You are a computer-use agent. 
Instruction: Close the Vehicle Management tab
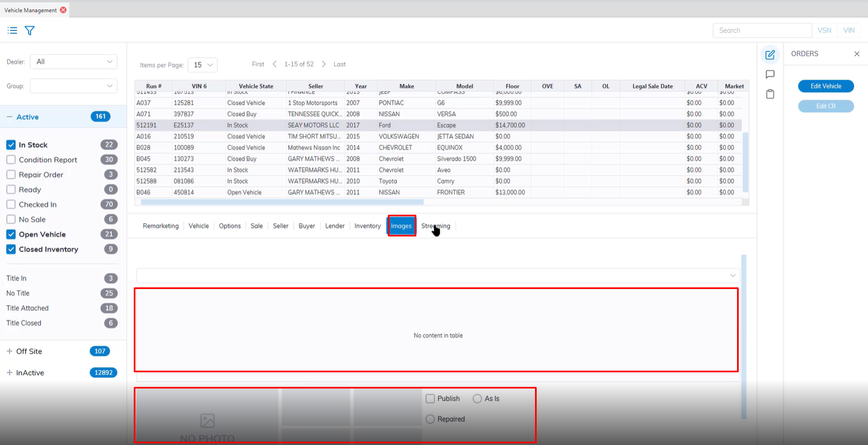[x=63, y=10]
